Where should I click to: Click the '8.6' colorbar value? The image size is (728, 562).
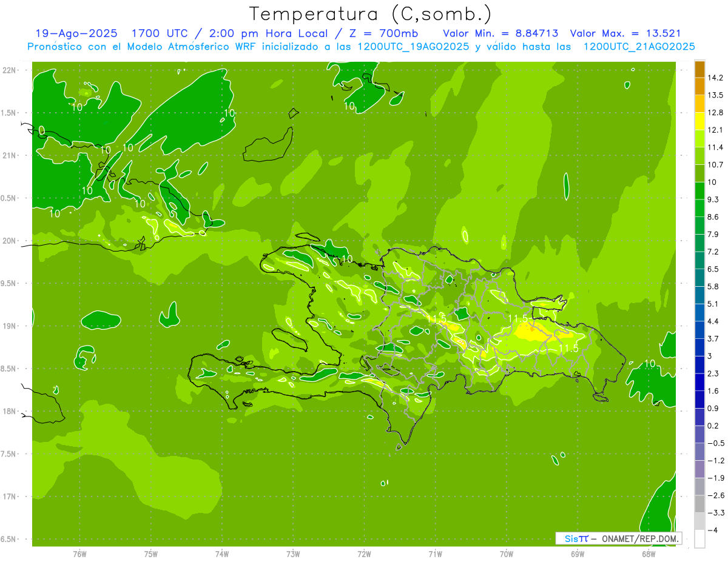coord(713,217)
